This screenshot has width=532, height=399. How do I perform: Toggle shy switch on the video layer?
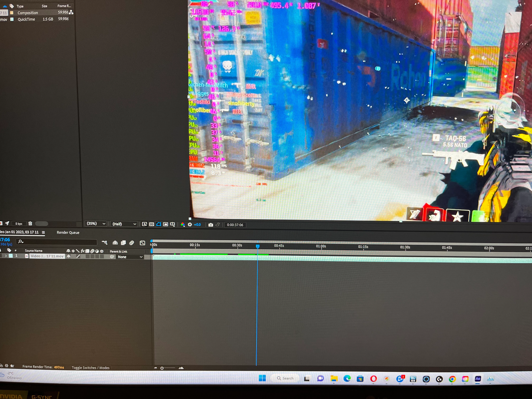coord(68,256)
